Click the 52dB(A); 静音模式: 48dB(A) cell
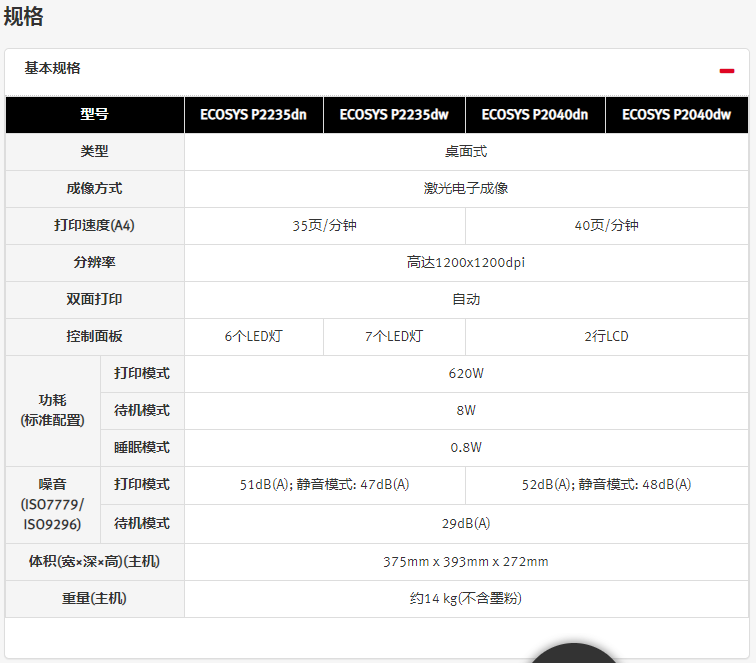Image resolution: width=756 pixels, height=663 pixels. coord(607,485)
